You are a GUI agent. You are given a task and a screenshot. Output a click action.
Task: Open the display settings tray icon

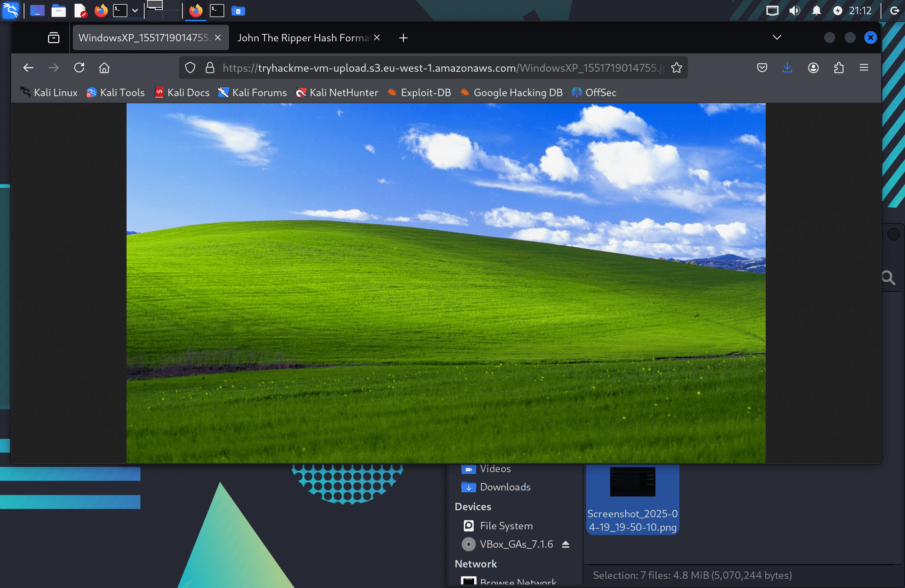coord(772,11)
